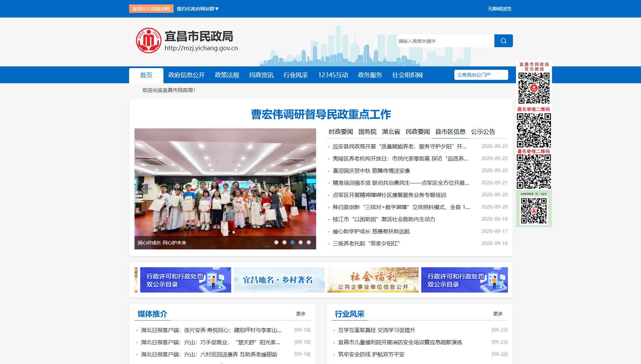Go to previous carousel slide arrow
Viewport: 641px width, 364px height.
143,189
